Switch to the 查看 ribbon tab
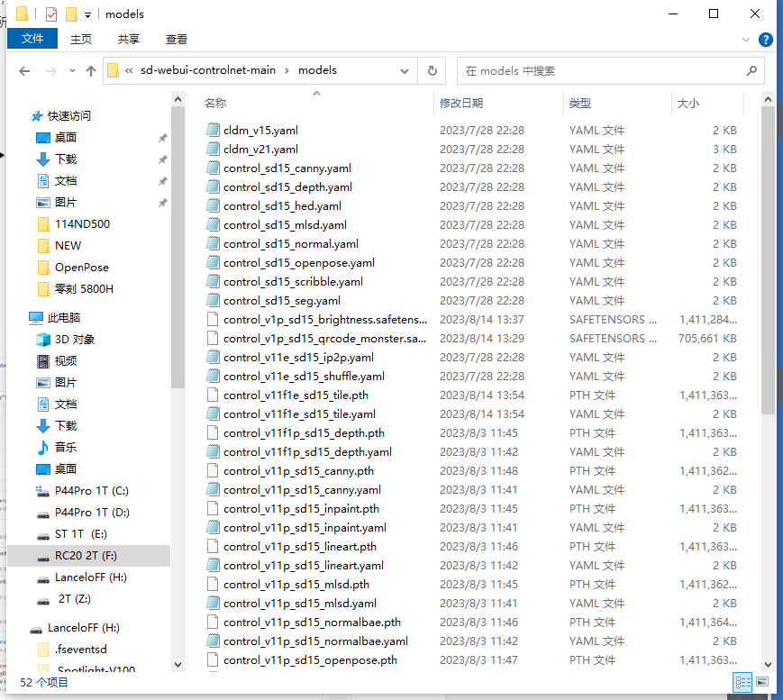This screenshot has width=783, height=700. 175,40
